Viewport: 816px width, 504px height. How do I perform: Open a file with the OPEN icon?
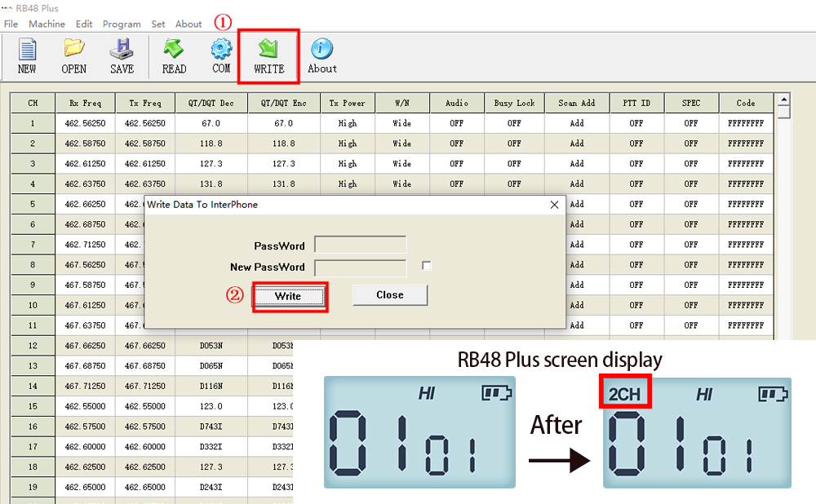[x=73, y=55]
